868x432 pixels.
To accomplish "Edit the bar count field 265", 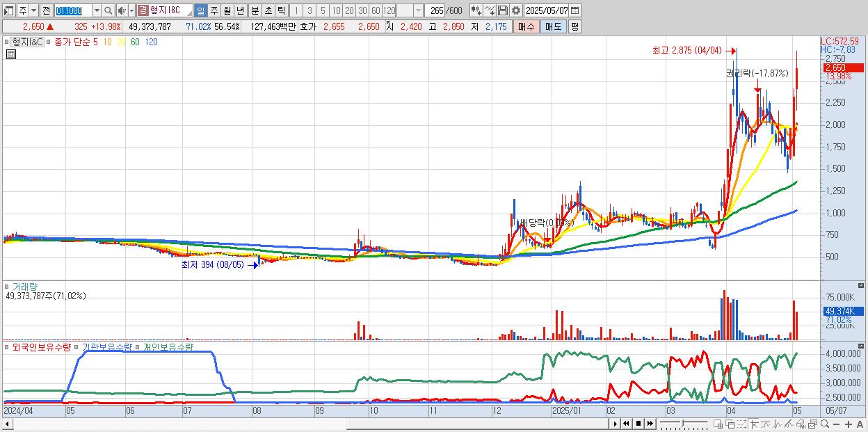I will (x=435, y=10).
